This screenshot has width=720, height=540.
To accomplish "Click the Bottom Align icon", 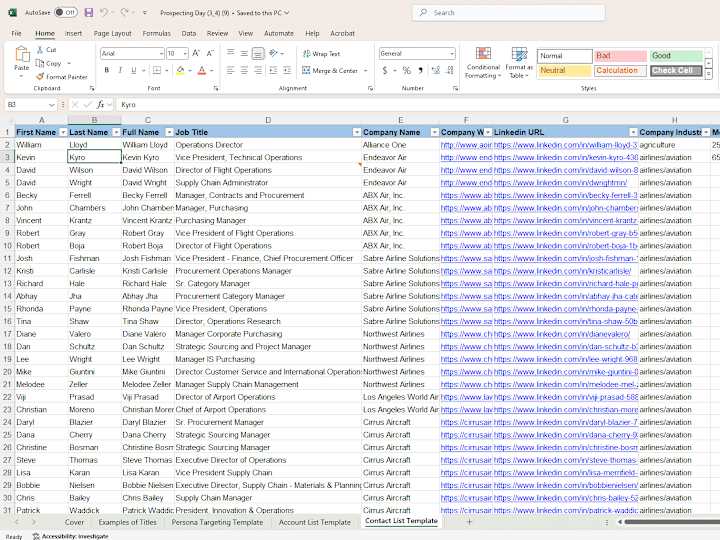I will pos(258,54).
